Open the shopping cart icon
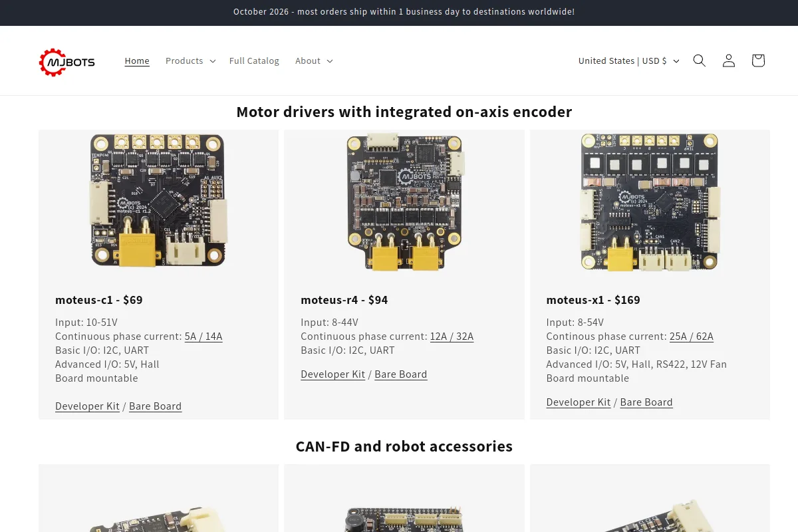 coord(758,61)
